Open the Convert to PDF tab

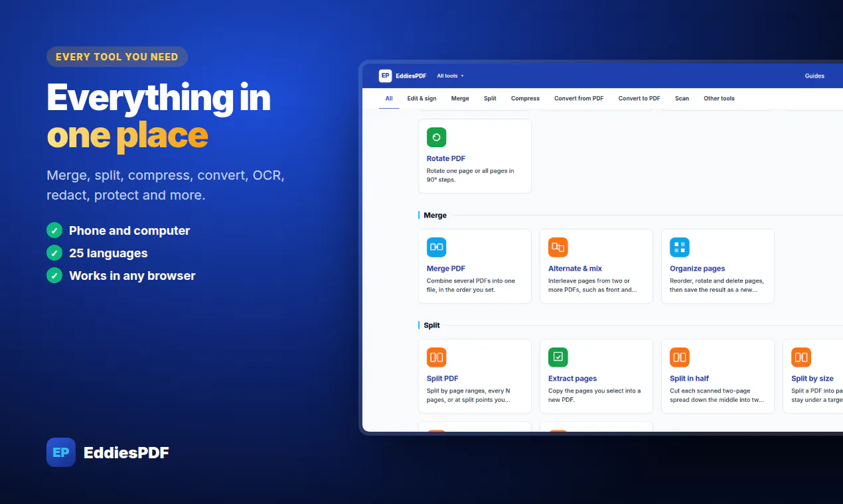639,98
